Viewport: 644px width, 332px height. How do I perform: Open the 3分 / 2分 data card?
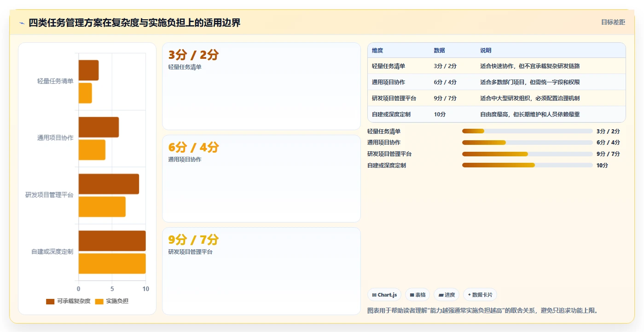[261, 86]
